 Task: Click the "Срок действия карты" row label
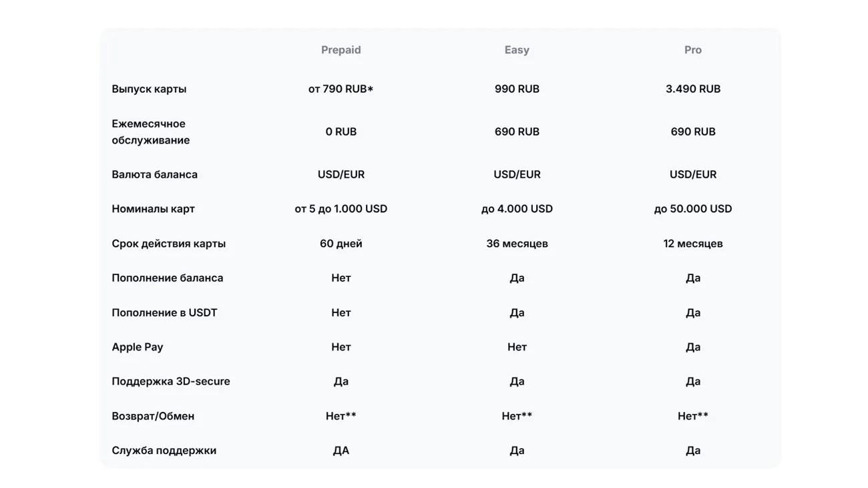click(x=168, y=244)
